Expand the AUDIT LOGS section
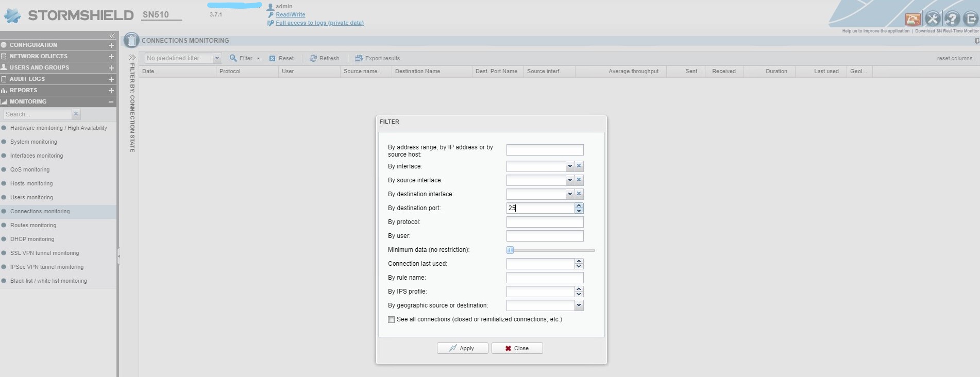The height and width of the screenshot is (377, 980). (111, 79)
